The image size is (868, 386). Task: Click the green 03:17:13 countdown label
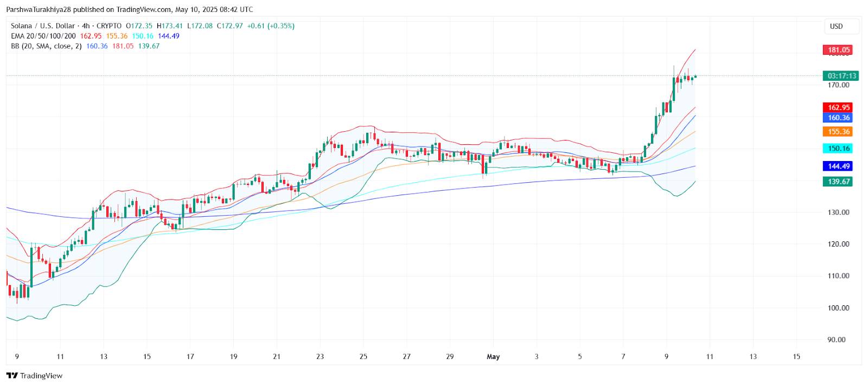(841, 76)
